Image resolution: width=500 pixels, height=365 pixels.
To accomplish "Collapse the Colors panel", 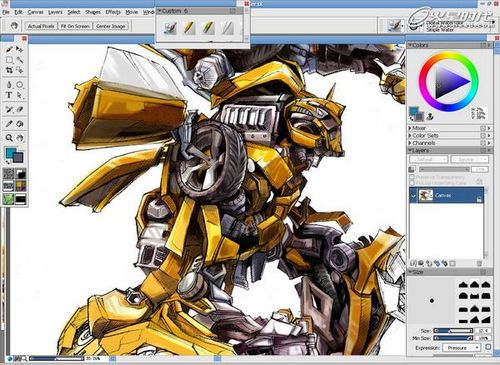I will click(x=411, y=45).
